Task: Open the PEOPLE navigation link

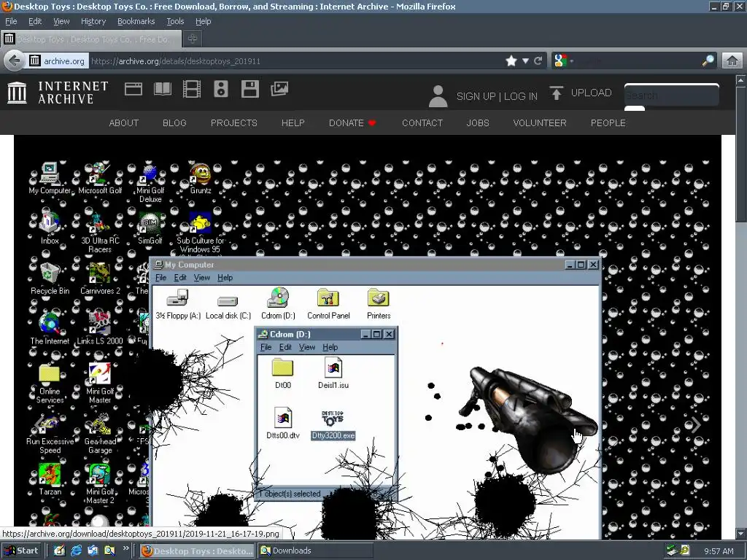Action: [x=608, y=122]
